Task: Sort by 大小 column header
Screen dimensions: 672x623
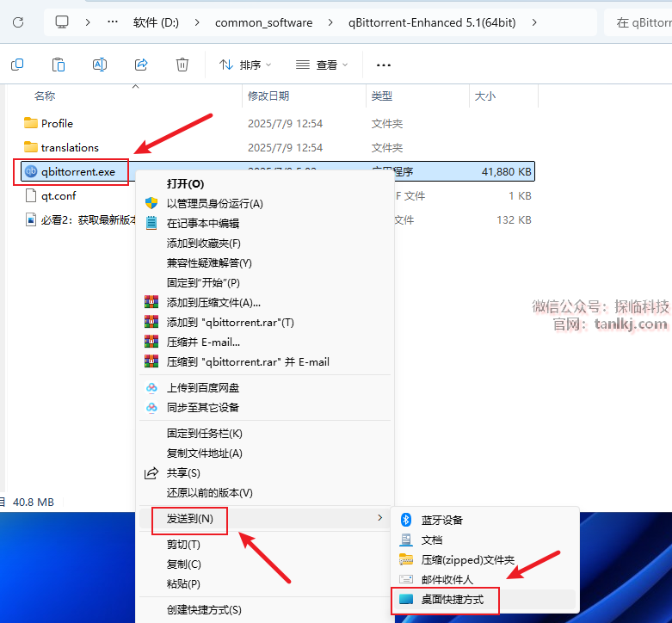Action: 484,96
